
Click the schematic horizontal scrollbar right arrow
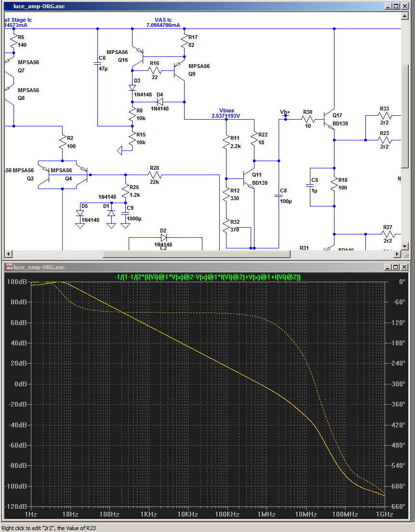pos(397,254)
